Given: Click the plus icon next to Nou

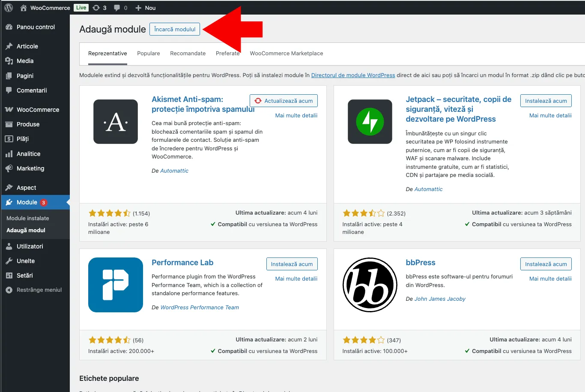Looking at the screenshot, I should tap(138, 8).
